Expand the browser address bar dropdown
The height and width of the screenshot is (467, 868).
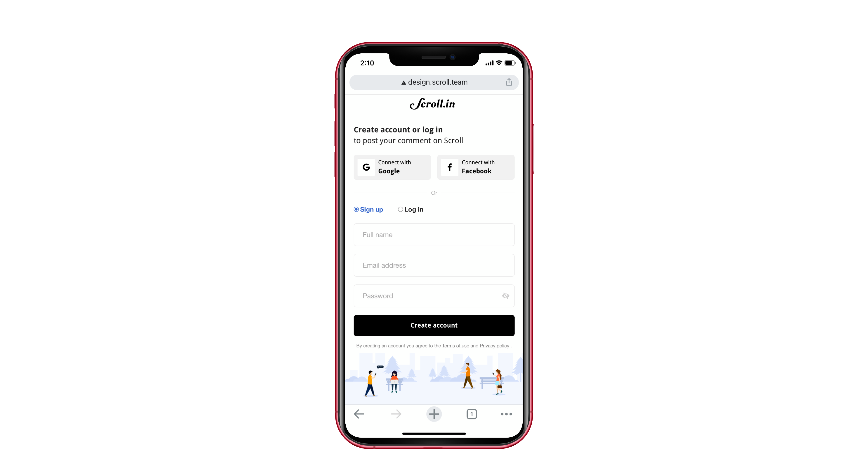pos(434,82)
